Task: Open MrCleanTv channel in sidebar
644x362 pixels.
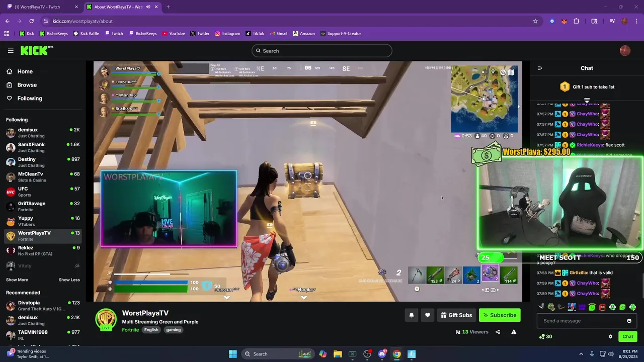Action: pyautogui.click(x=43, y=177)
